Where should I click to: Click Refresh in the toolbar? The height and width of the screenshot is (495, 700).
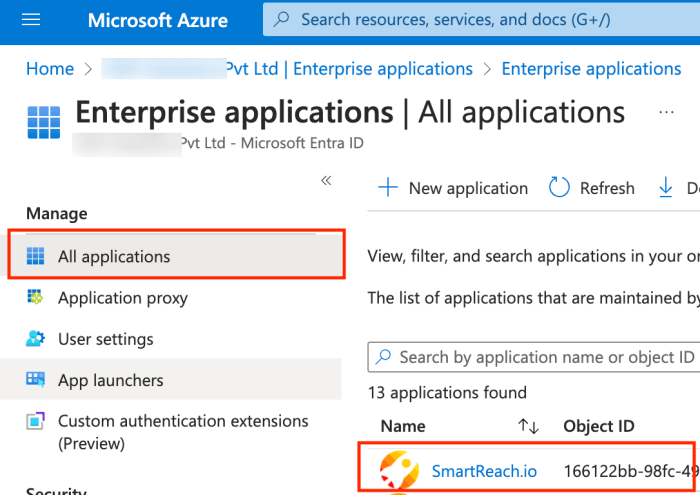tap(592, 188)
